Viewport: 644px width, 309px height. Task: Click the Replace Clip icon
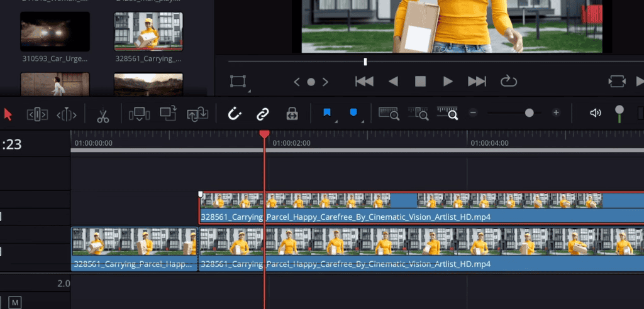coord(197,114)
